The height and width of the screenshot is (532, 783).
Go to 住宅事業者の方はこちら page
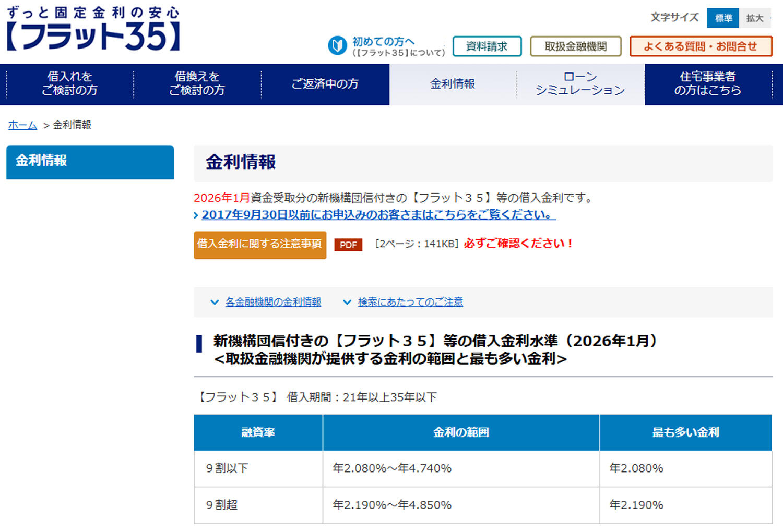(707, 84)
